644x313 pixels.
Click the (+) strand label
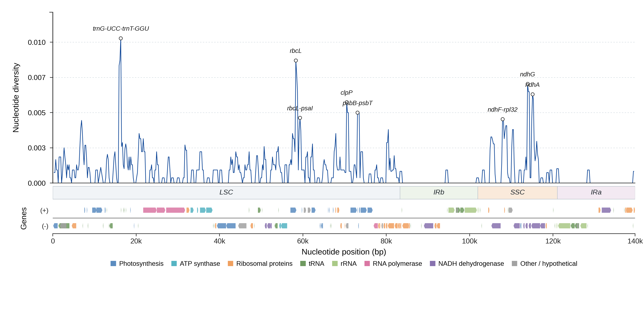(44, 211)
